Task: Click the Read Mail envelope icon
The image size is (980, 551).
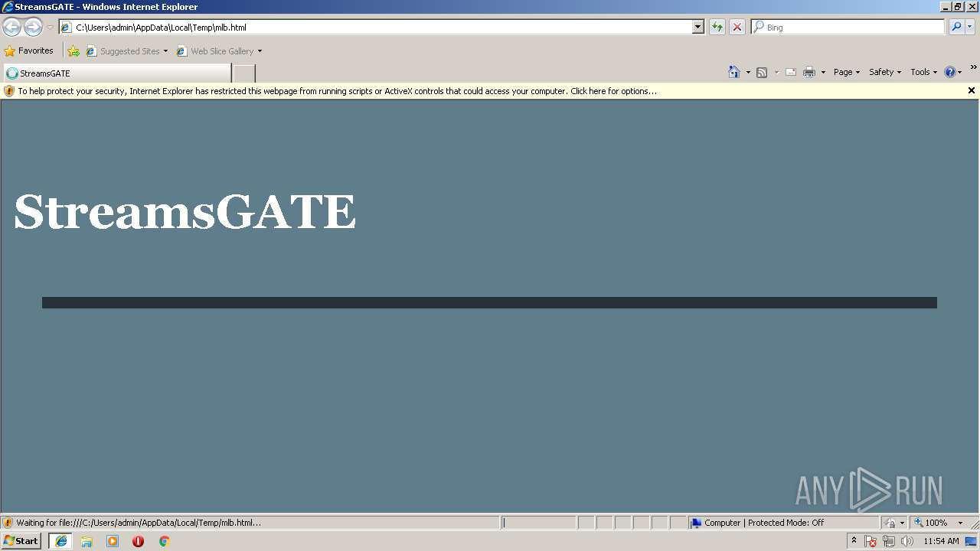Action: coord(791,72)
